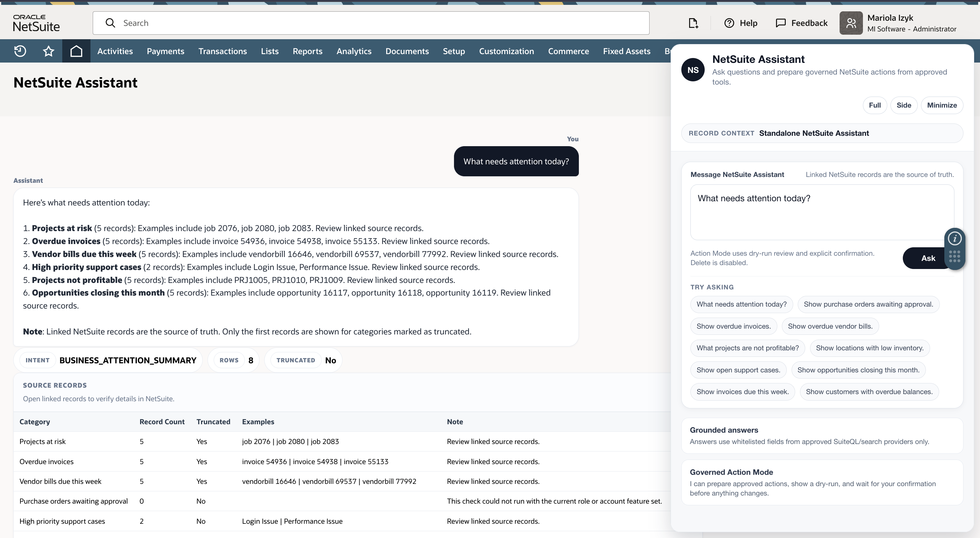The width and height of the screenshot is (980, 538).
Task: Select 'Show opportunities closing this month.' suggestion
Action: [858, 370]
